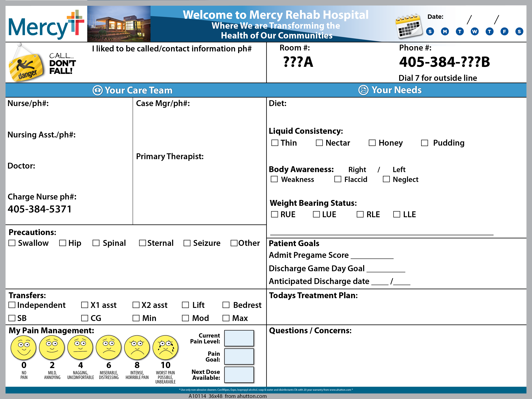Select the Saturday circle at the end of the week row

(x=519, y=32)
